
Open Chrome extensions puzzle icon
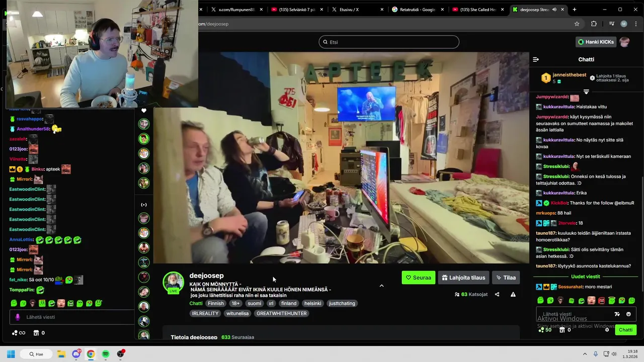[x=594, y=24]
